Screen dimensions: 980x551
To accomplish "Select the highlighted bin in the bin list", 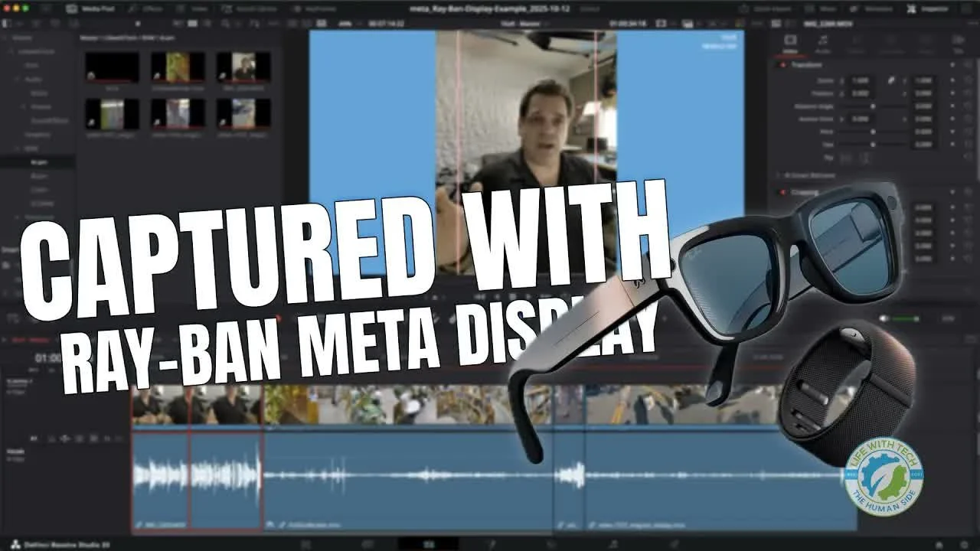I will point(38,162).
